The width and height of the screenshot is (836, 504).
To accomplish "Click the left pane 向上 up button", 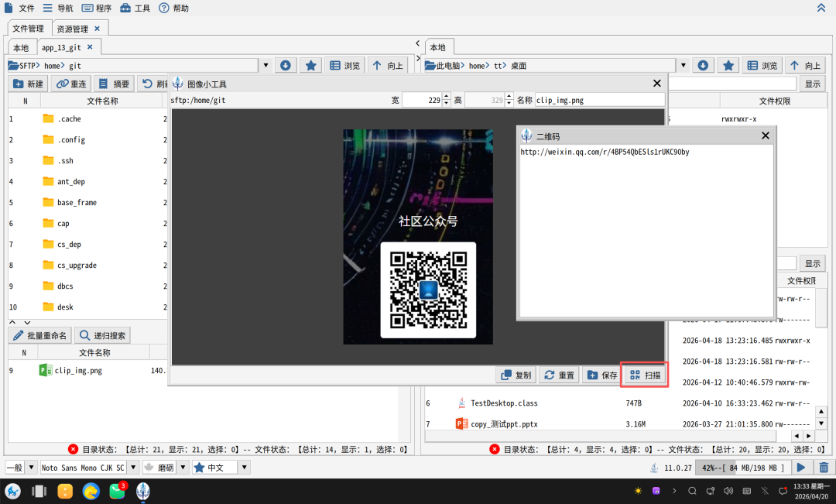I will coord(388,65).
